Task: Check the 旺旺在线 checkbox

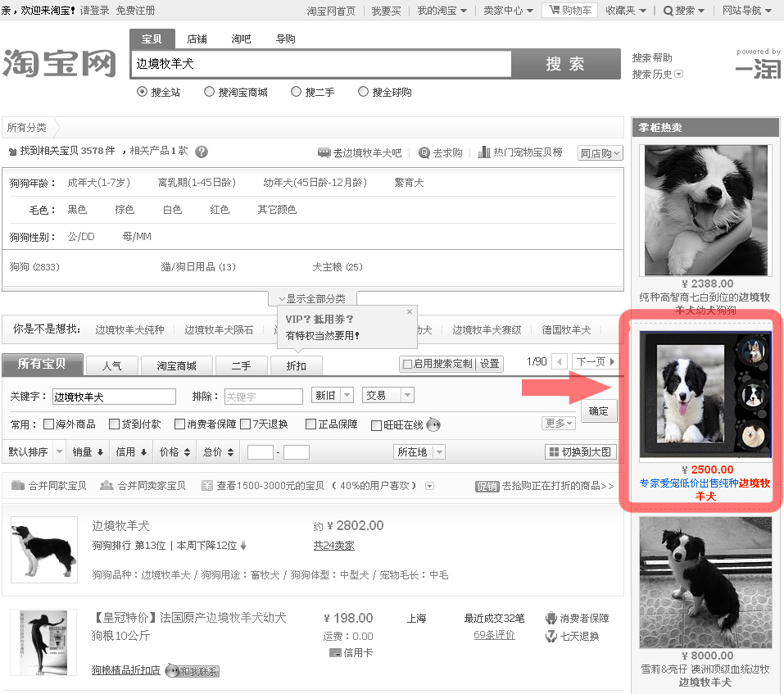Action: pos(377,425)
